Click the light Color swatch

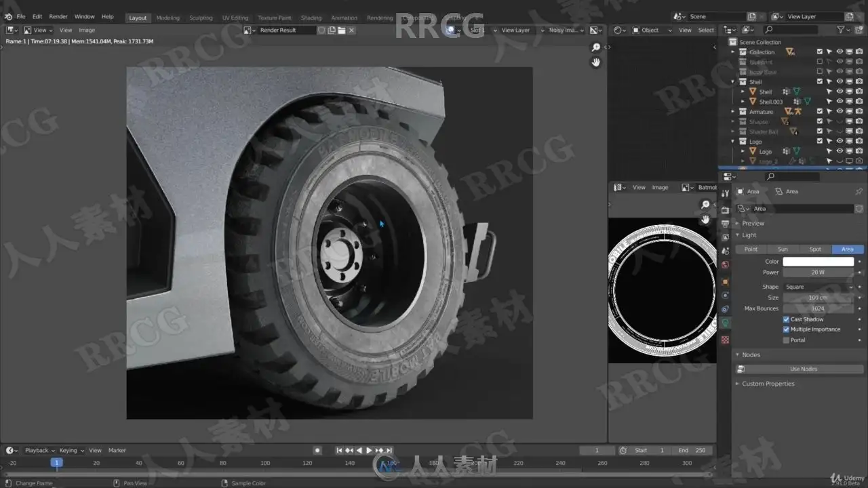click(818, 262)
